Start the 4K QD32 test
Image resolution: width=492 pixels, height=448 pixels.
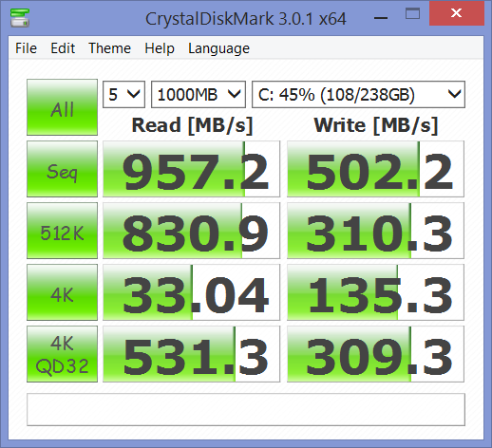[x=62, y=354]
